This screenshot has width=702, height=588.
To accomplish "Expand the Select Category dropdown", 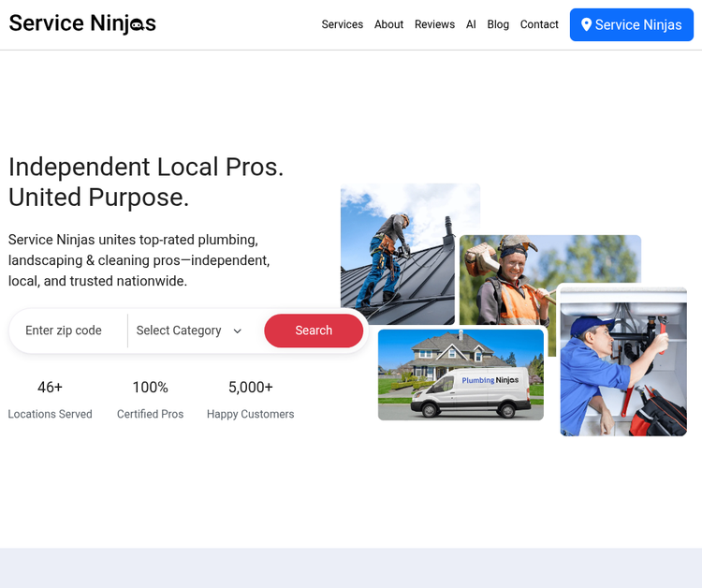I will pos(190,331).
